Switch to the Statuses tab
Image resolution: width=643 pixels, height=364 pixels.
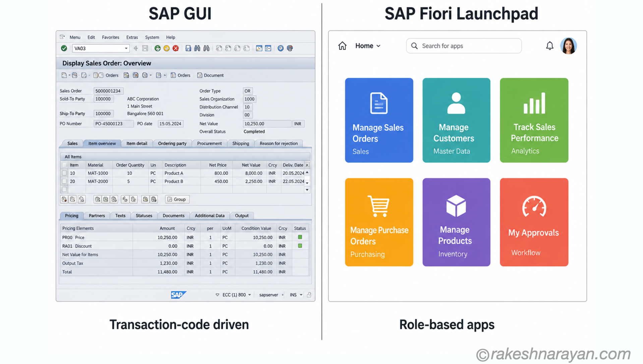(x=144, y=216)
